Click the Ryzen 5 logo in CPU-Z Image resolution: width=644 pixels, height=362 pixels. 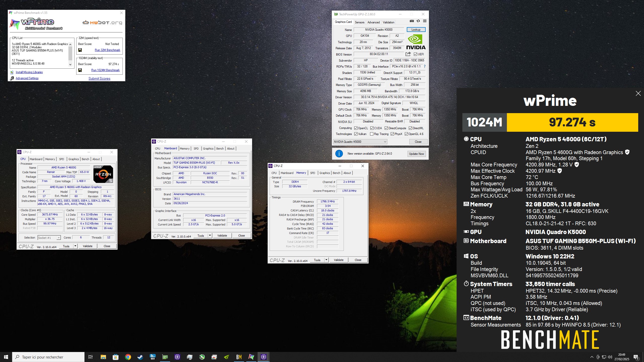click(103, 174)
